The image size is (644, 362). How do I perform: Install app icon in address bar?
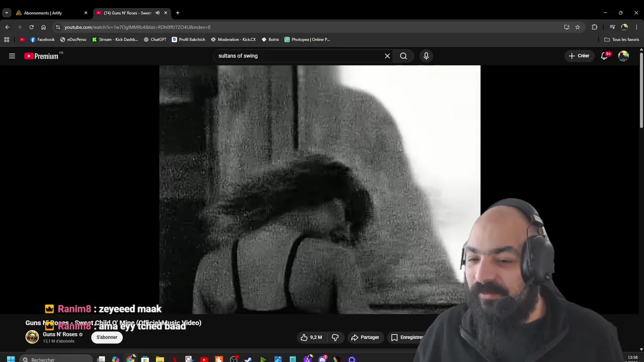(567, 27)
